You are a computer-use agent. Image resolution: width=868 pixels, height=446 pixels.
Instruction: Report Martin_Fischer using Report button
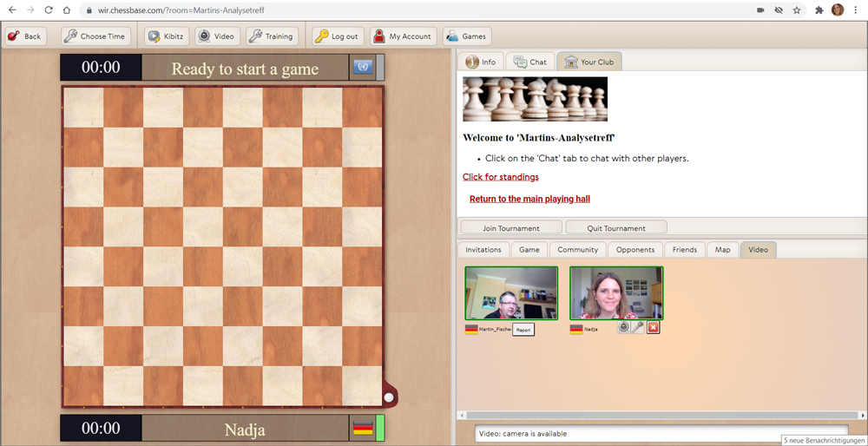point(523,330)
